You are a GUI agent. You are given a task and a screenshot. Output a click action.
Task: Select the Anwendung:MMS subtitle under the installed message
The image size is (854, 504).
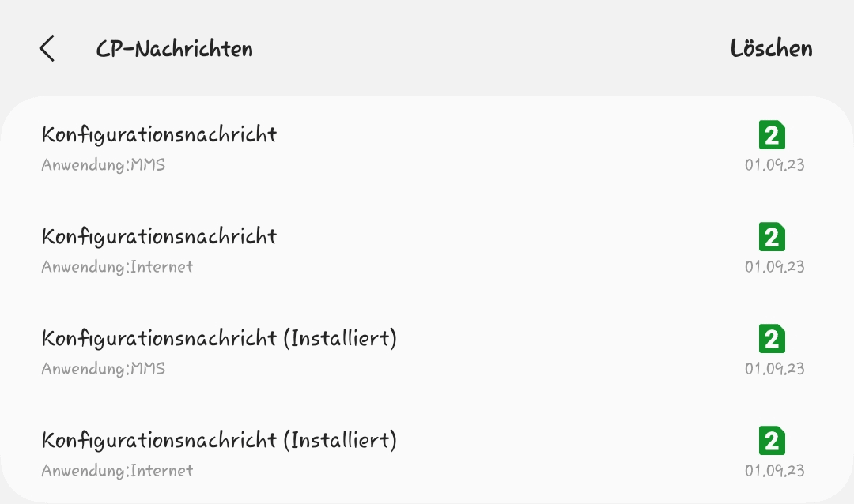104,369
